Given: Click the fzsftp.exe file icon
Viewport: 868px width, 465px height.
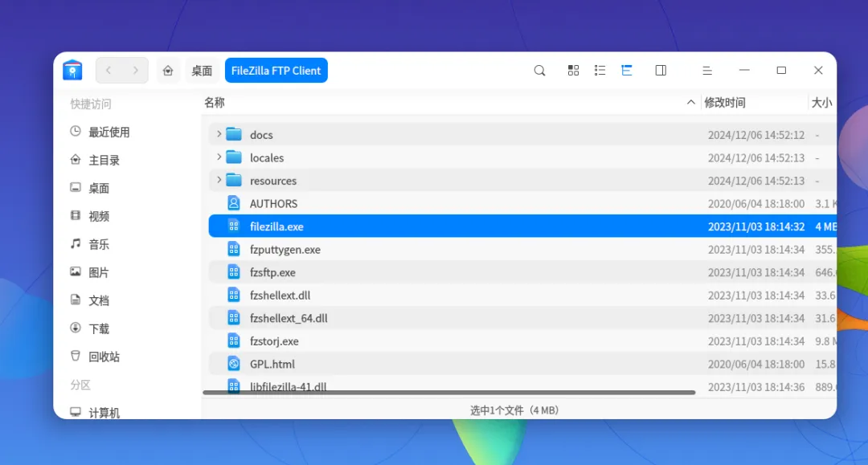Looking at the screenshot, I should [234, 272].
